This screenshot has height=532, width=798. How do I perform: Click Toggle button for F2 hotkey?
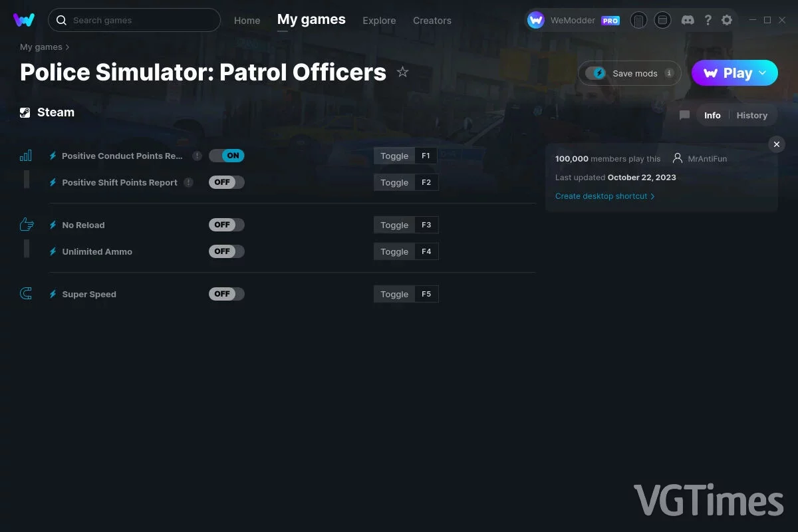pos(394,182)
